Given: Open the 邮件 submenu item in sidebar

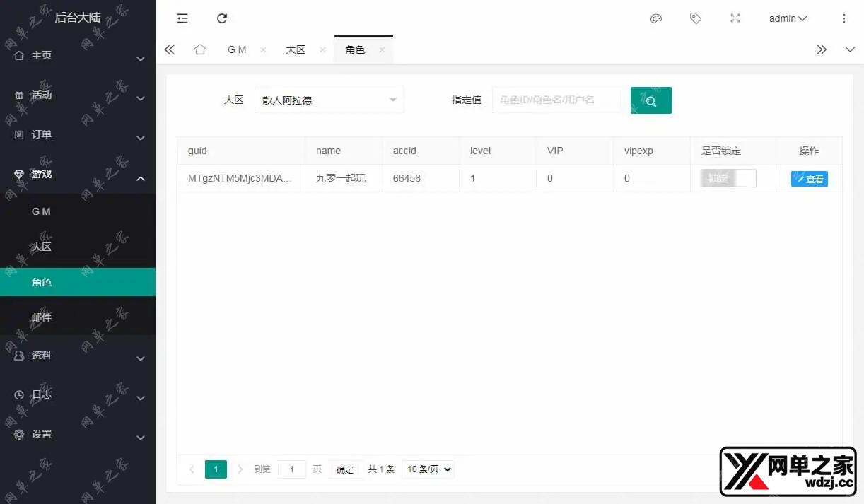Looking at the screenshot, I should (78, 317).
